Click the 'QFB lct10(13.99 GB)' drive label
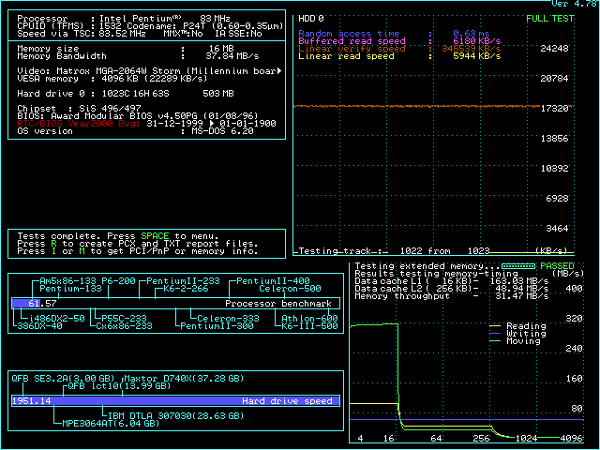 119,386
